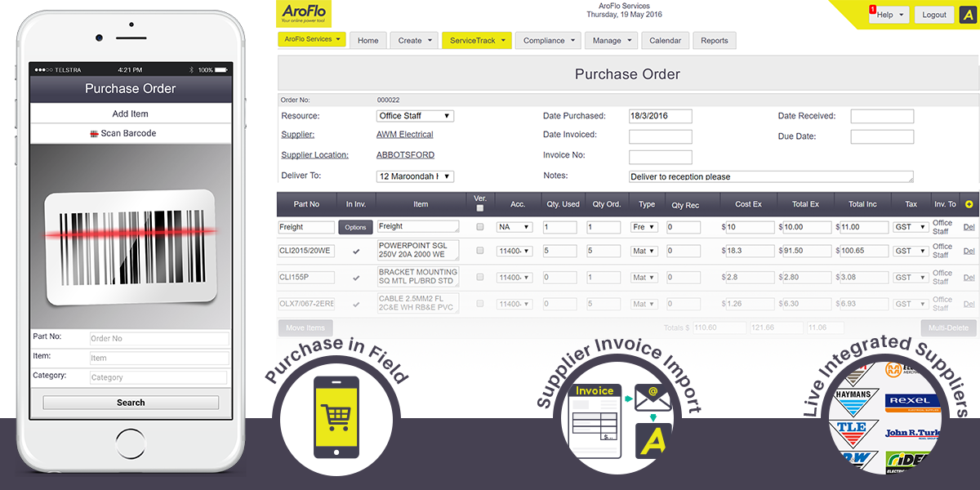Click the Move Items button
Image resolution: width=980 pixels, height=490 pixels.
(305, 327)
